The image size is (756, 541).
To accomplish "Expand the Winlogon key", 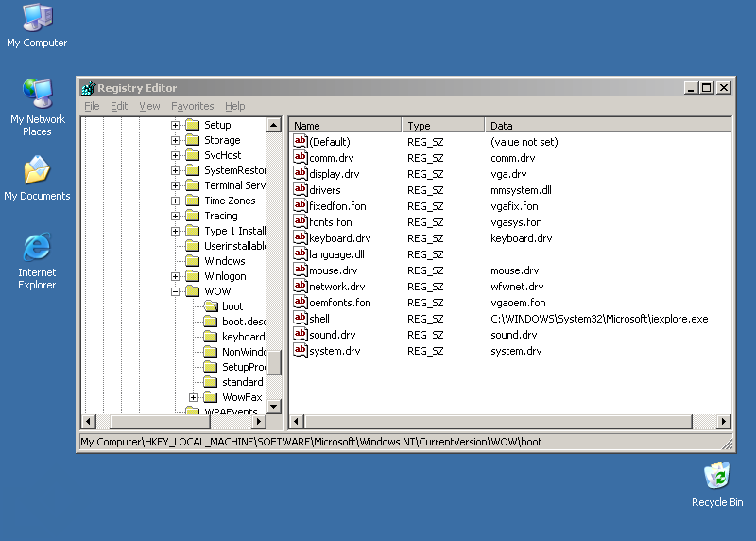I will click(175, 276).
